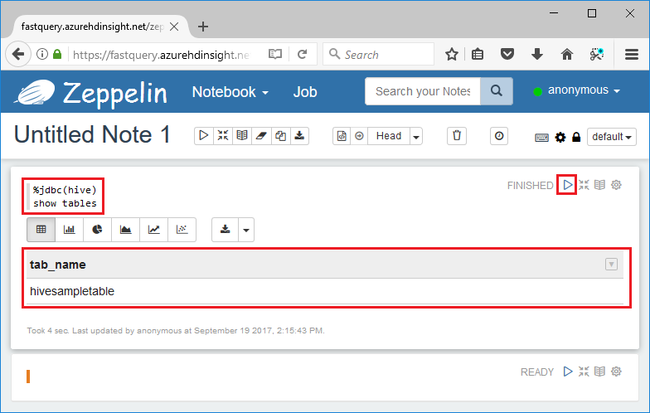Screen dimensions: 650x413
Task: Select the Head revision button
Action: point(388,136)
